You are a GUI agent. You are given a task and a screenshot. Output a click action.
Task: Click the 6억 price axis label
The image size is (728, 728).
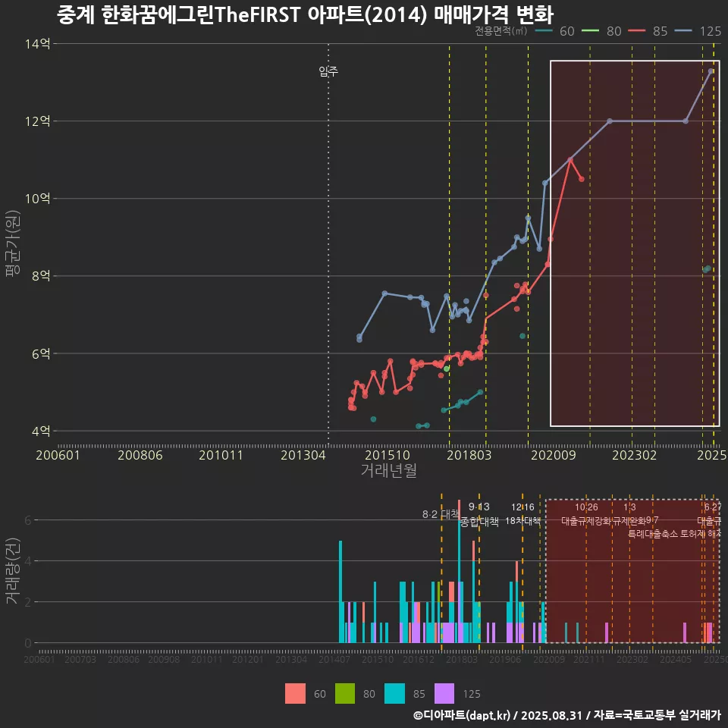[41, 353]
